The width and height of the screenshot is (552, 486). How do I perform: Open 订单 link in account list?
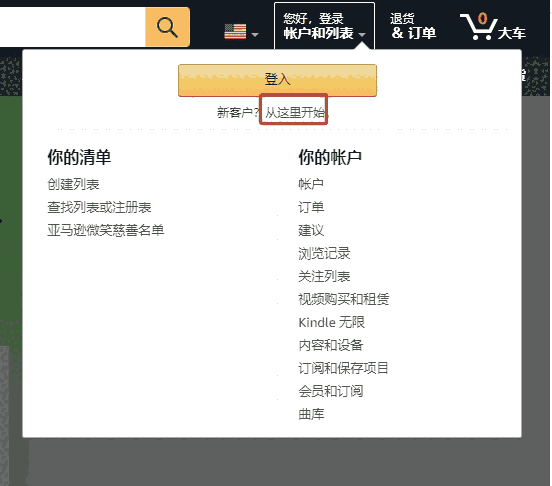[311, 207]
